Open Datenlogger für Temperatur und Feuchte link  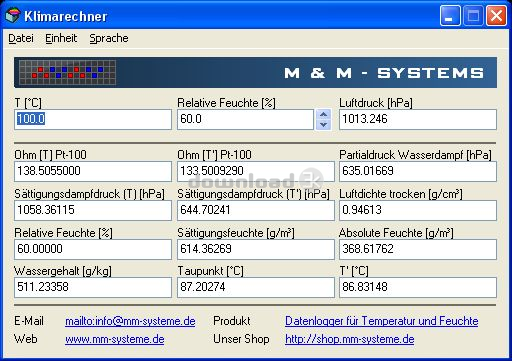coord(382,321)
